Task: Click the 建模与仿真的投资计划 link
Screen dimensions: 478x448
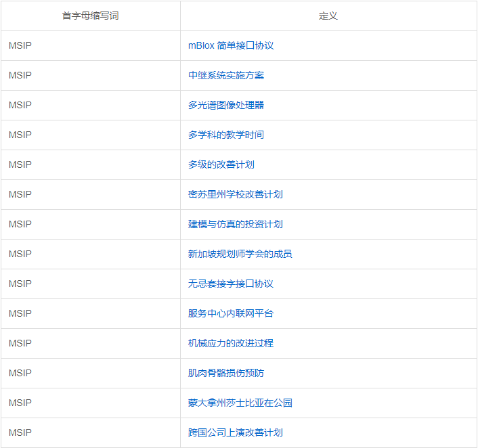Action: point(236,224)
